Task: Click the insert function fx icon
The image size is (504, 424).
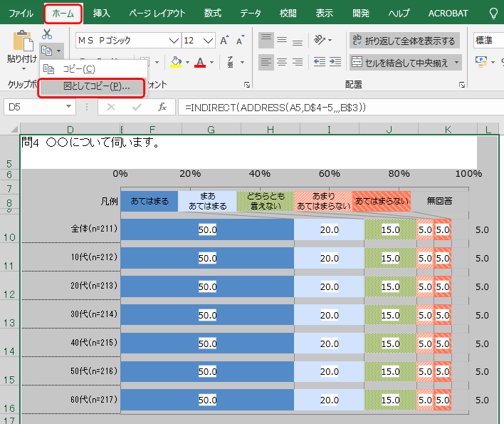Action: (162, 107)
